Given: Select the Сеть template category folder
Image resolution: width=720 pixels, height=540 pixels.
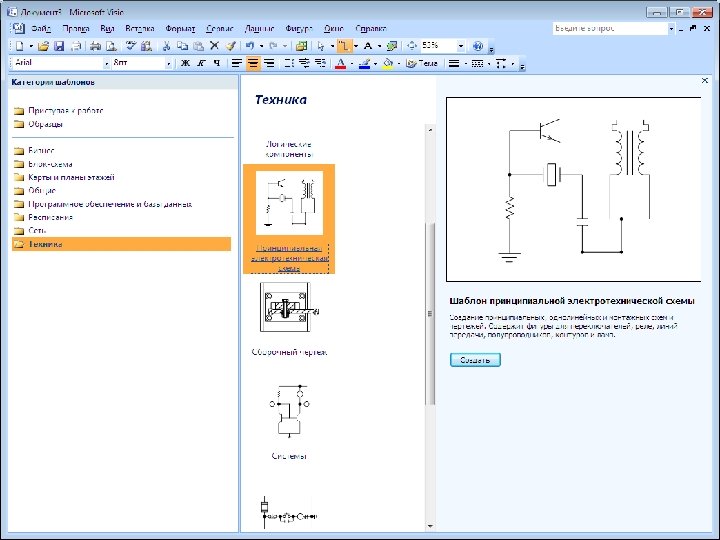Looking at the screenshot, I should (39, 230).
